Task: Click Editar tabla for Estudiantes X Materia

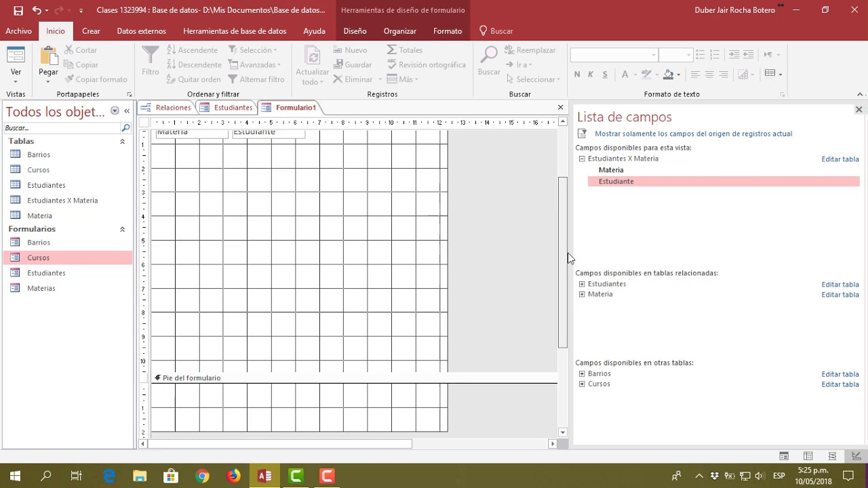Action: pos(840,159)
